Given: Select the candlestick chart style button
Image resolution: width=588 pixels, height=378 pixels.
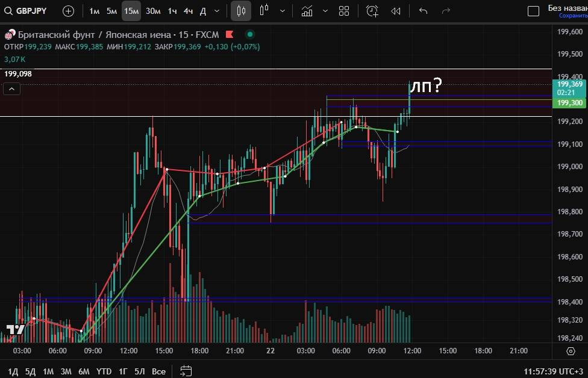Looking at the screenshot, I should [x=241, y=11].
